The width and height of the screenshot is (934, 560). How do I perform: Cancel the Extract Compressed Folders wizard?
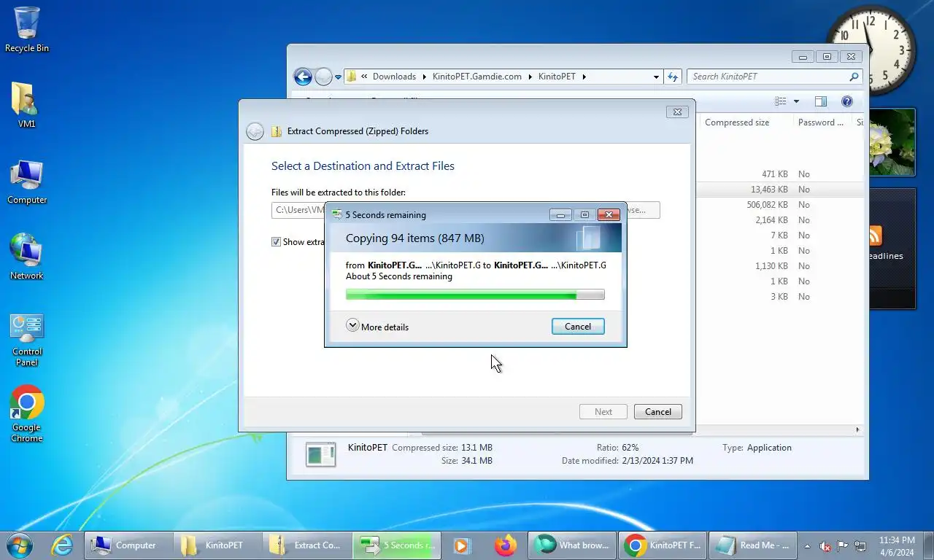point(657,412)
